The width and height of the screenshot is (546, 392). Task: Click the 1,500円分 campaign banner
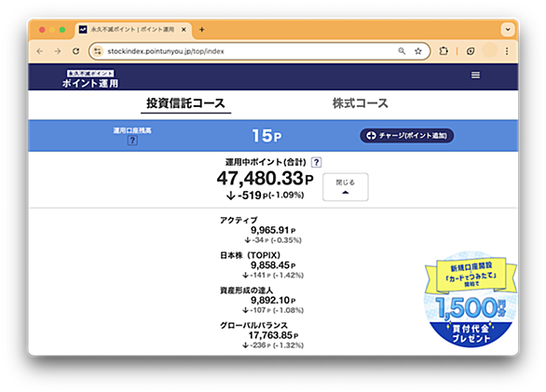pyautogui.click(x=471, y=300)
